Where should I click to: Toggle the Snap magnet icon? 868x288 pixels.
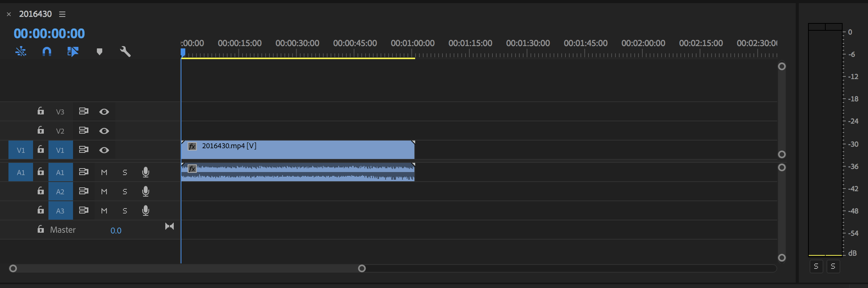click(x=46, y=51)
